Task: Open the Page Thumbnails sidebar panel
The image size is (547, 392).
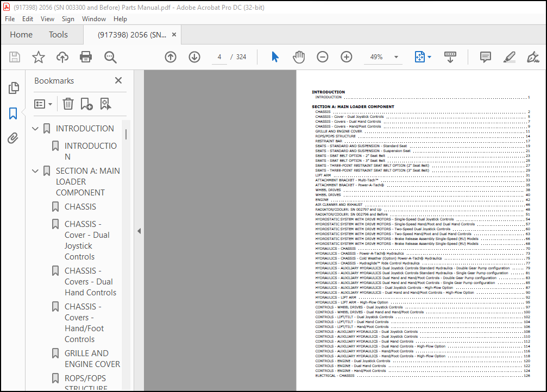Action: 13,88
